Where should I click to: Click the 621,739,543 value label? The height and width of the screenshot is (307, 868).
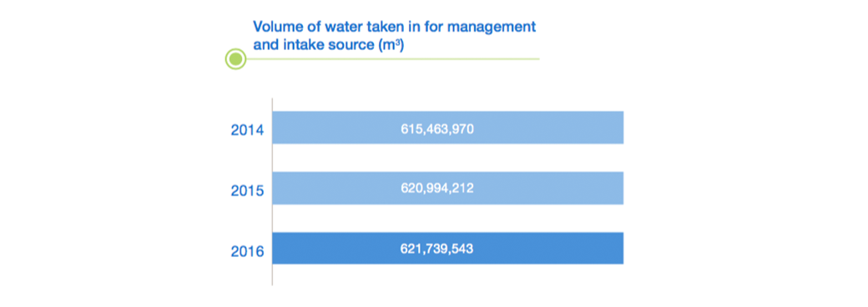(x=437, y=249)
